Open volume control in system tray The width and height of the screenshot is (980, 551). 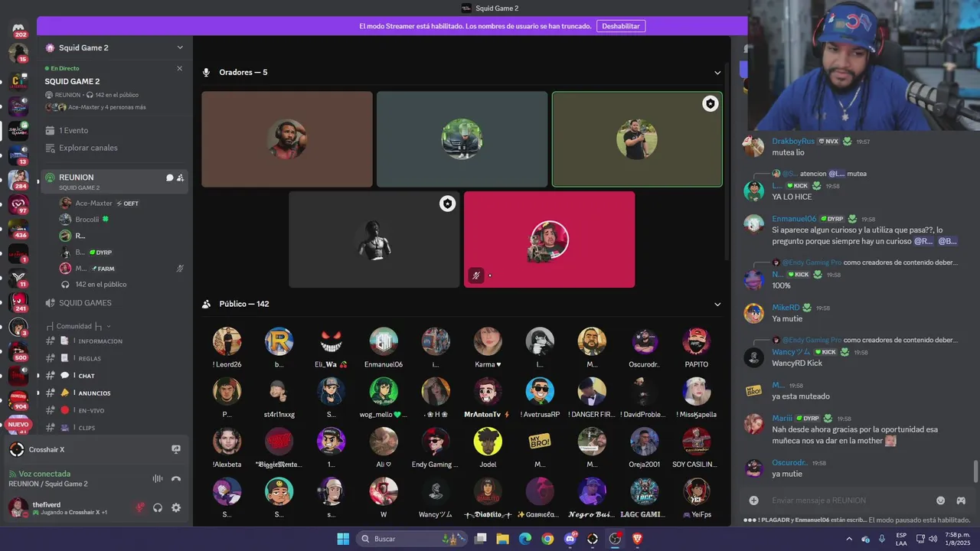tap(933, 539)
